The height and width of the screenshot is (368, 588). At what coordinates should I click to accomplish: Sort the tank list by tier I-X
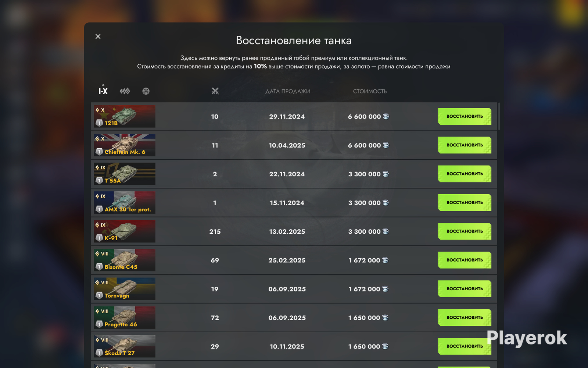[103, 91]
